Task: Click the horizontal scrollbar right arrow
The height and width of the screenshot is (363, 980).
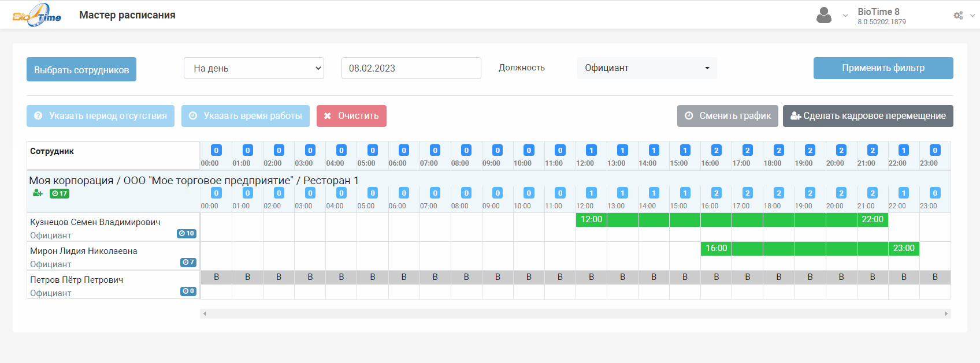Action: tap(946, 313)
